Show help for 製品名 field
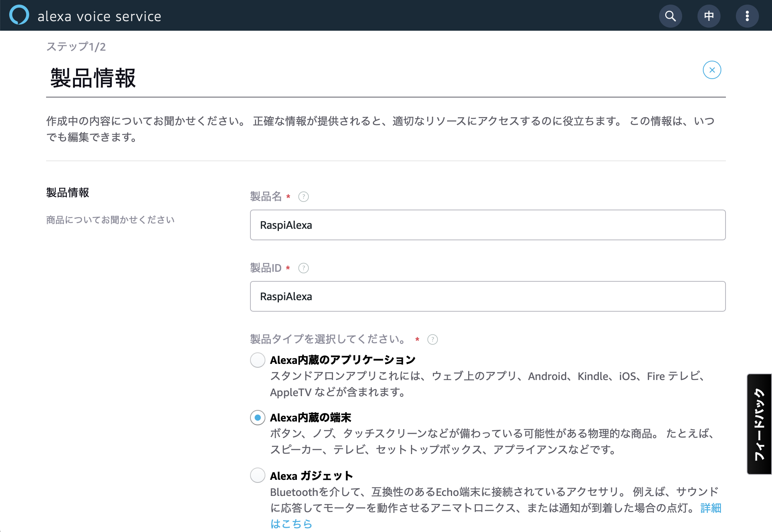The height and width of the screenshot is (532, 772). click(x=303, y=197)
